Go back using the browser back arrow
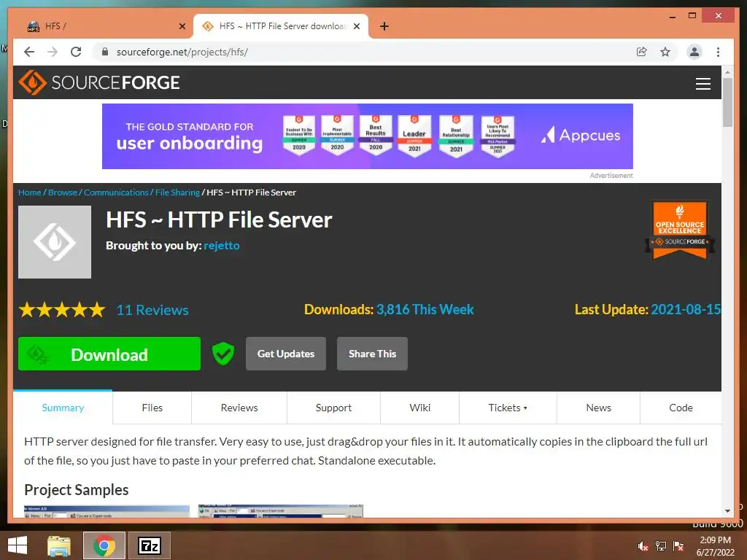 tap(29, 52)
